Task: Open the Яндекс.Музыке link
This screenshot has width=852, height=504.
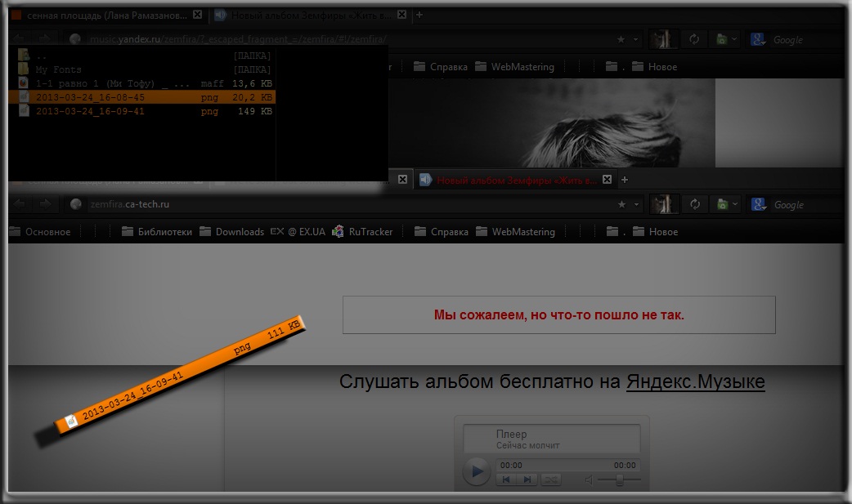Action: point(696,381)
